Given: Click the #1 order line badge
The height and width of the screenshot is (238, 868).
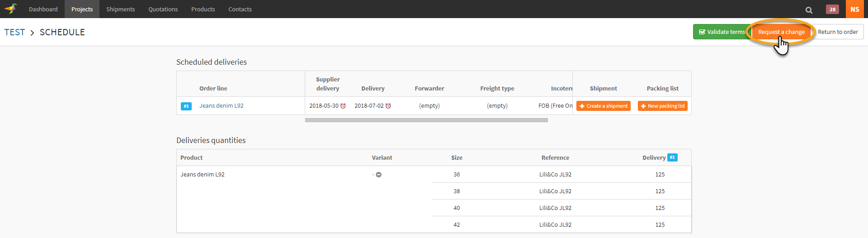Looking at the screenshot, I should [186, 106].
